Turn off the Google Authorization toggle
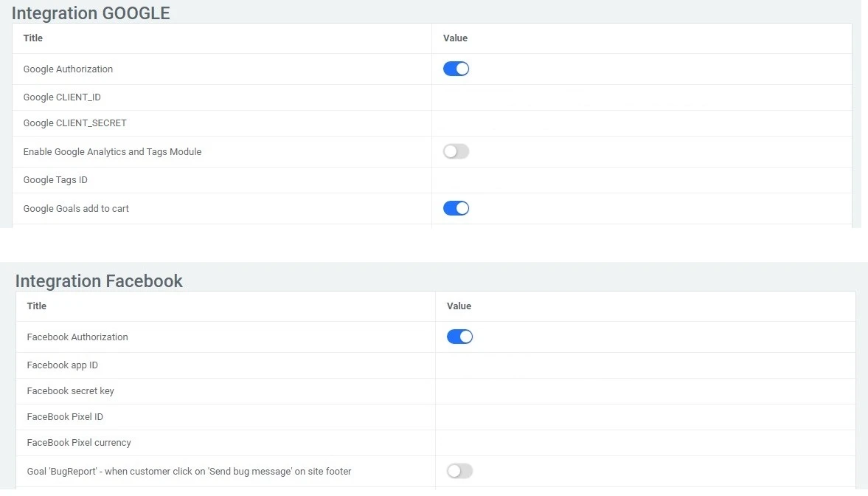 [x=455, y=68]
